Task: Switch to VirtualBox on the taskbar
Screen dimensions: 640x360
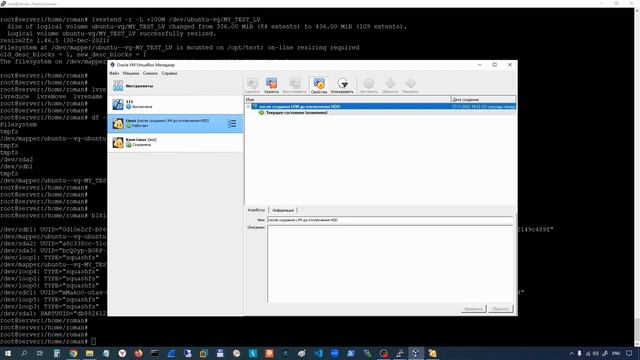Action: tap(416, 353)
